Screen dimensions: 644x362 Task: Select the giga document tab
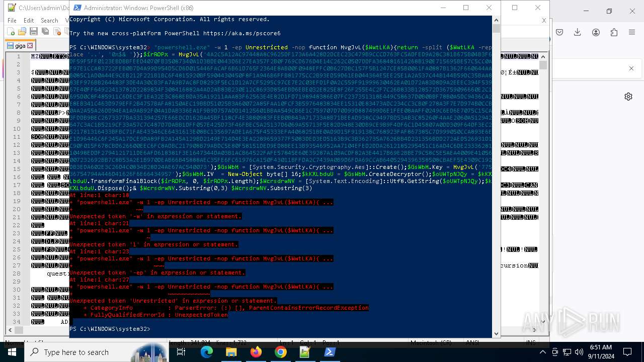[20, 46]
